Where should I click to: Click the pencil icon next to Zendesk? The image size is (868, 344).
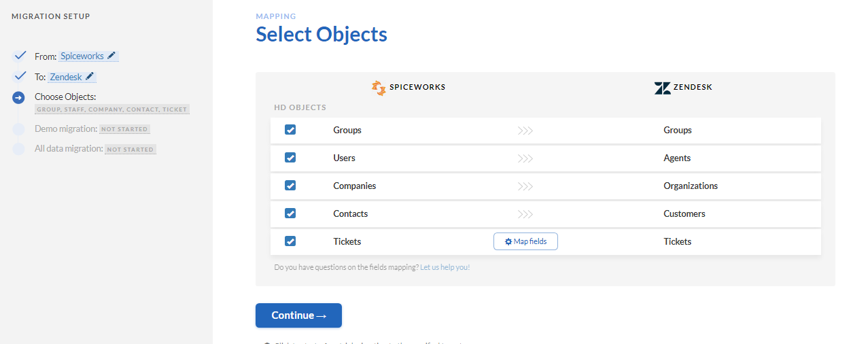(x=90, y=77)
